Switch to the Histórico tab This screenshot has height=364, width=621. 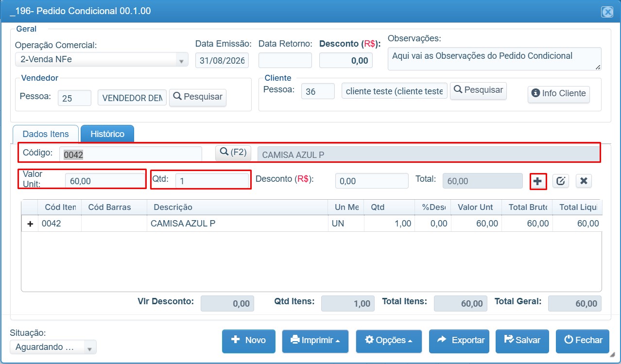click(x=107, y=134)
